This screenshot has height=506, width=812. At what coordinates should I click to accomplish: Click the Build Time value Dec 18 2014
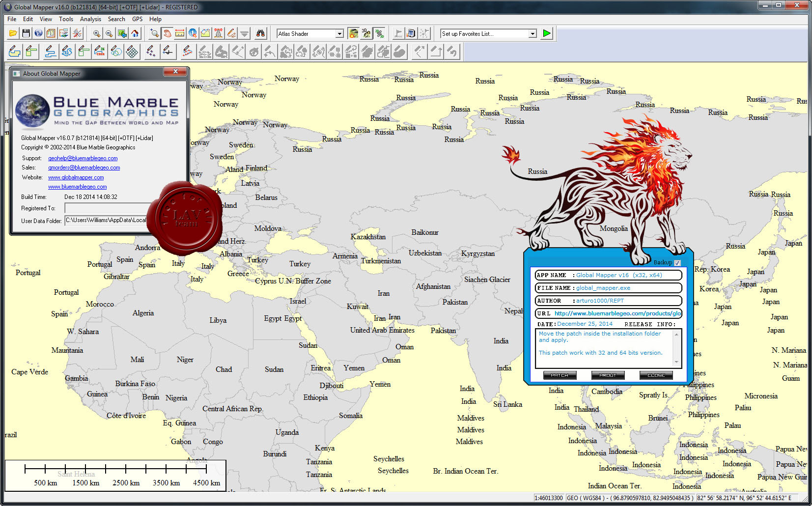91,197
